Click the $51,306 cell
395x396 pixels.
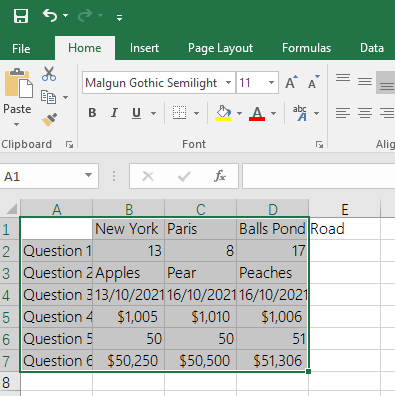click(272, 361)
